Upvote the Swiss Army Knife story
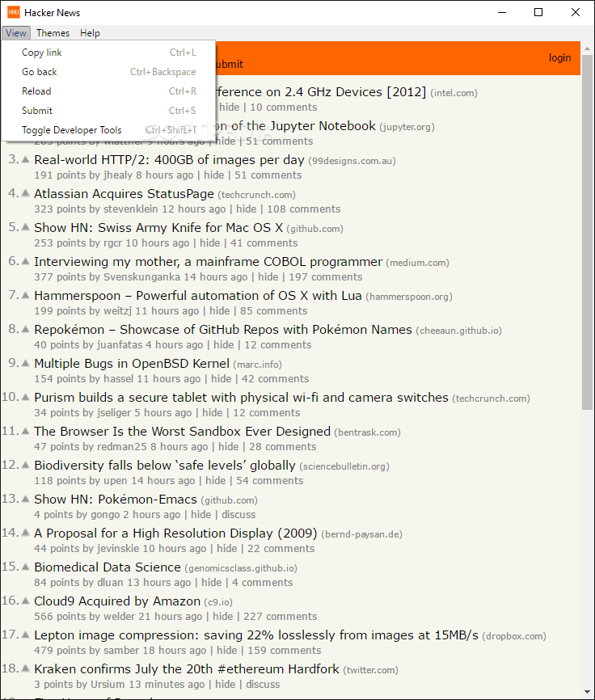Screen dimensions: 595x700 (26, 227)
